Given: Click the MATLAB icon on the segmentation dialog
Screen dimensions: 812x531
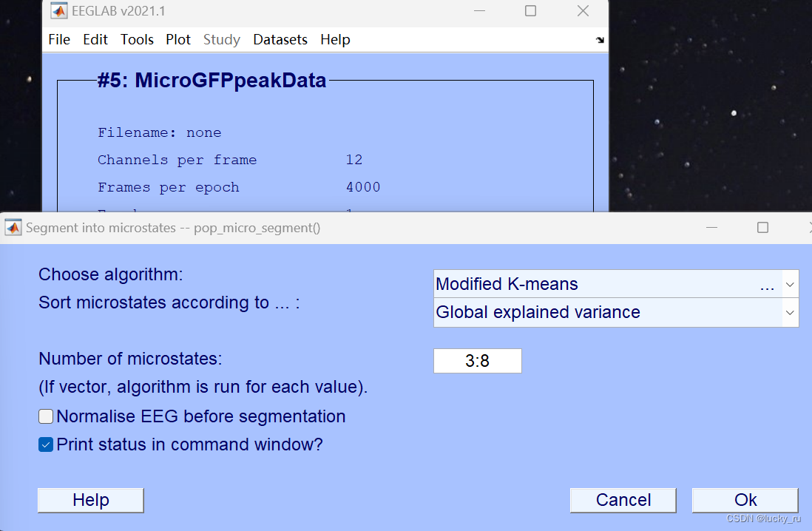Looking at the screenshot, I should tap(13, 228).
